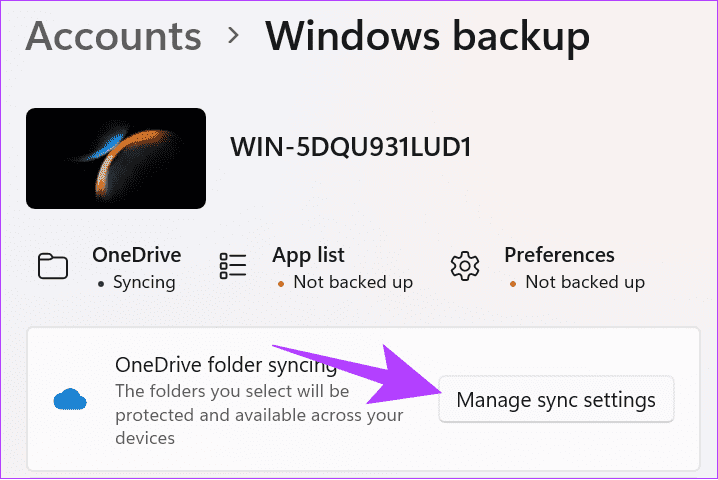Click the Windows backup page title
Viewport: 718px width, 480px height.
coord(427,36)
